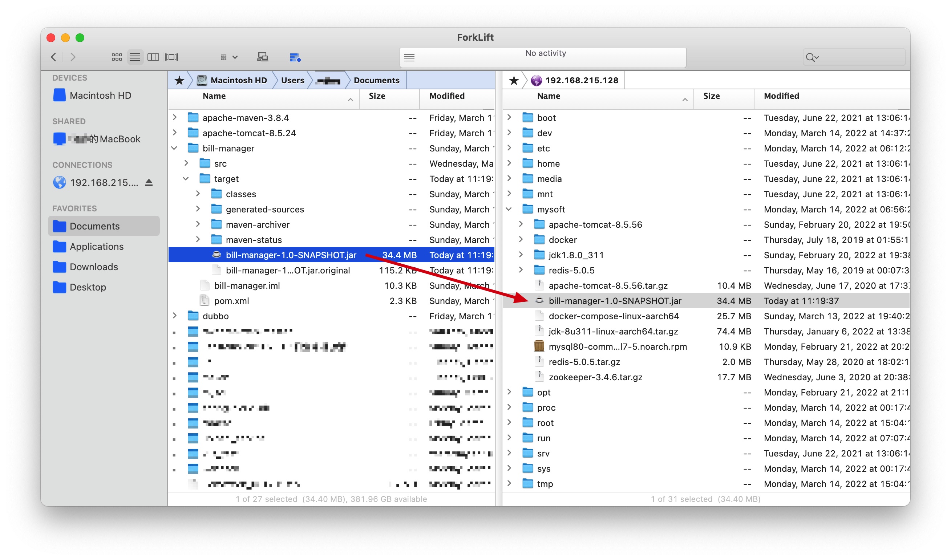Select apache-tomcat-8.5.56.tar.gz file
This screenshot has width=951, height=560.
pyautogui.click(x=706, y=286)
